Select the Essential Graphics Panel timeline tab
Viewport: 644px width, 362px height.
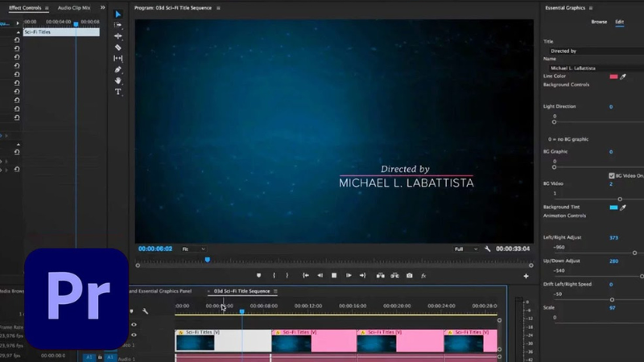point(160,291)
